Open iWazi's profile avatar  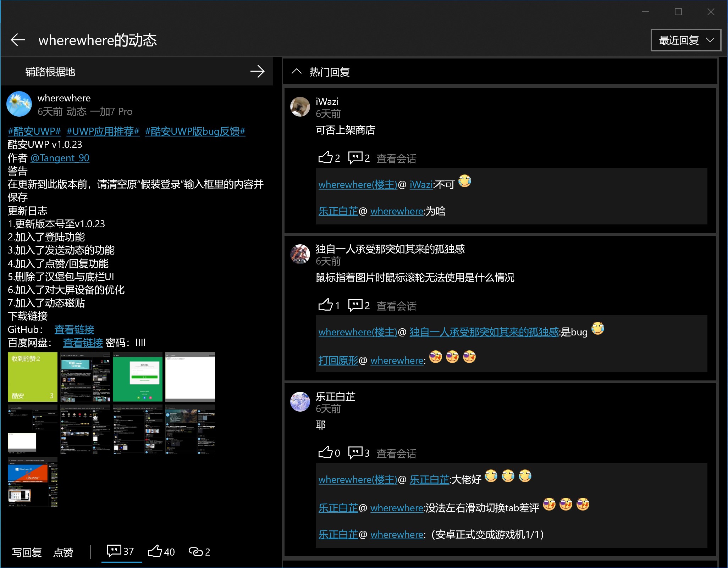click(x=300, y=107)
